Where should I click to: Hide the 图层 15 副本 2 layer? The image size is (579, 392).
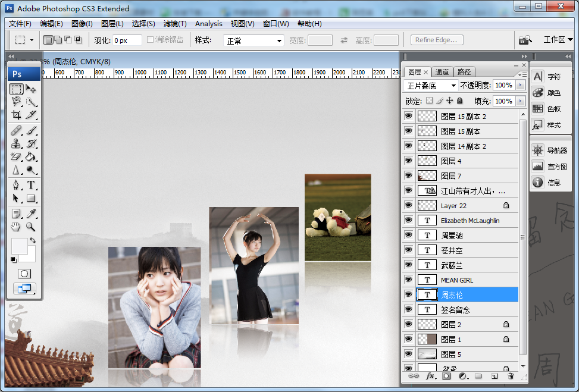tap(408, 117)
